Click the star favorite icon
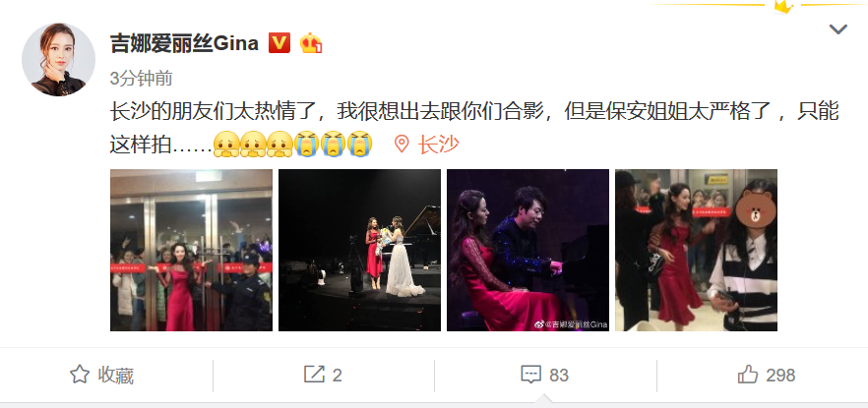Viewport: 868px width, 408px height. 80,375
